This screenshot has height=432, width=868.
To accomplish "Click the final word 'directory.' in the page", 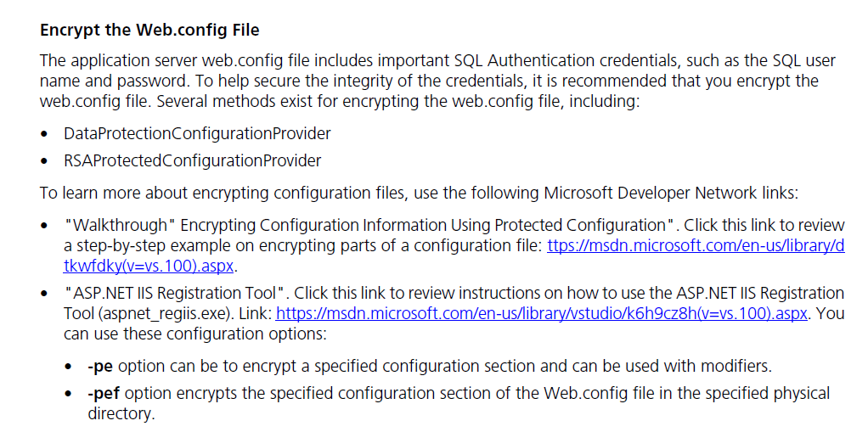I will pyautogui.click(x=121, y=413).
